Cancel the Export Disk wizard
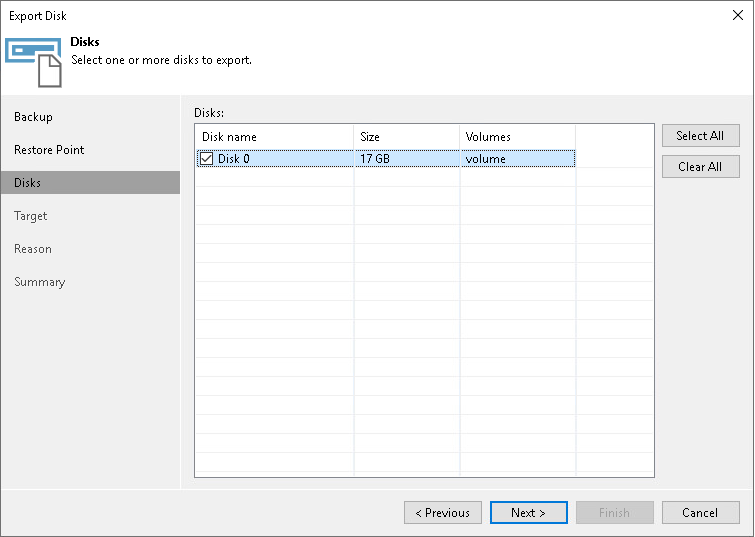The height and width of the screenshot is (537, 755). [701, 512]
